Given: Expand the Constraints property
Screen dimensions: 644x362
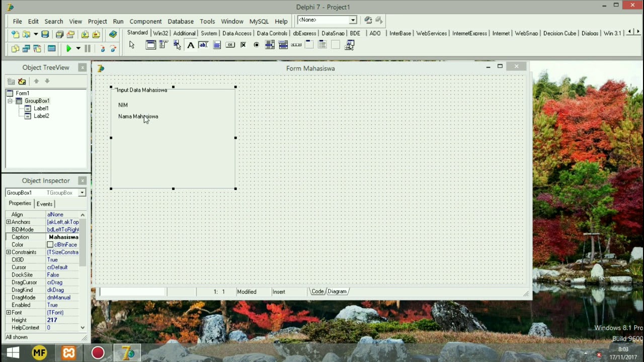Looking at the screenshot, I should tap(8, 252).
